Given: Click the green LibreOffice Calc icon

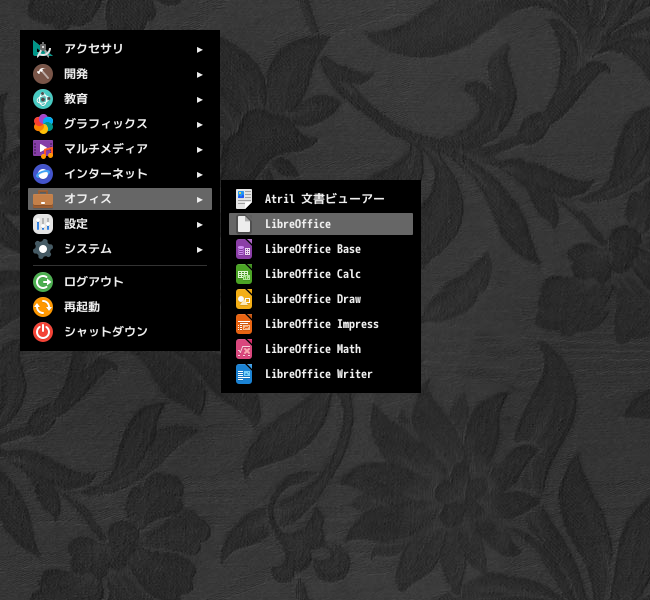Looking at the screenshot, I should [x=244, y=274].
